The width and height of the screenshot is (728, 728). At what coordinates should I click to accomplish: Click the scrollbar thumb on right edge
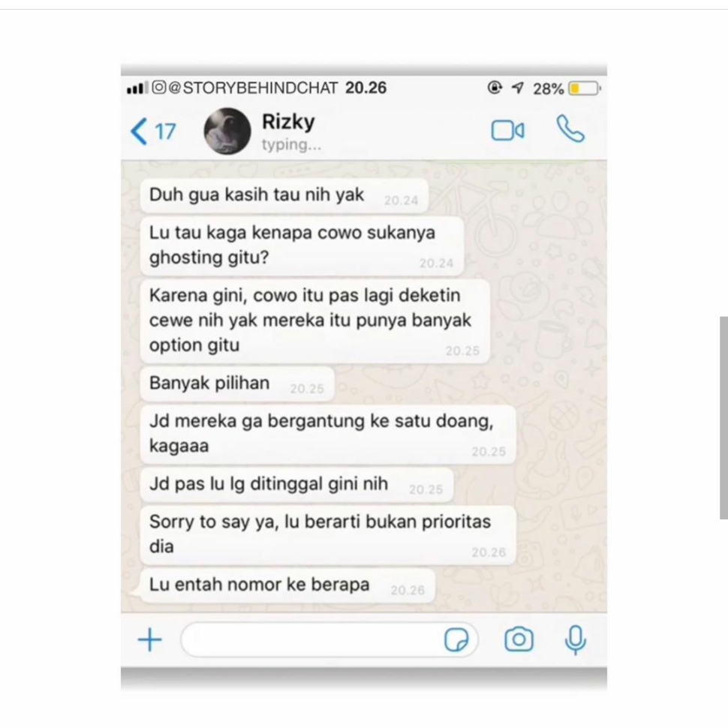click(x=723, y=417)
